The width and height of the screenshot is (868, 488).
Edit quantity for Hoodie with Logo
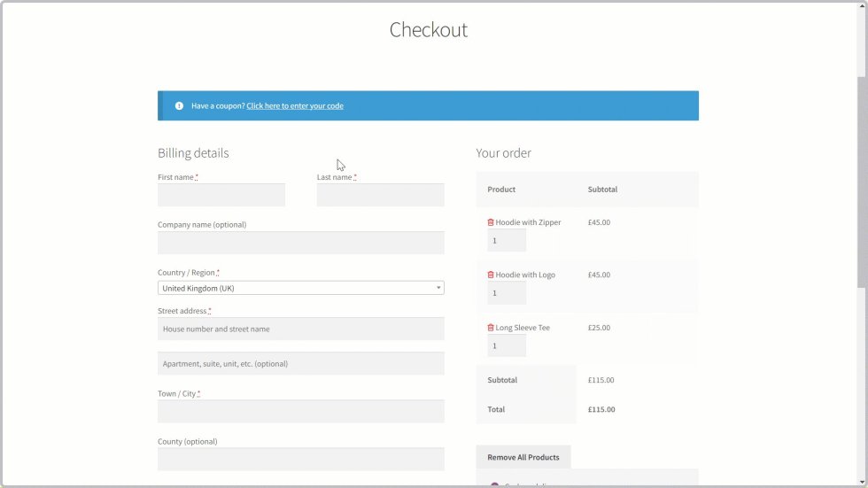pyautogui.click(x=507, y=293)
